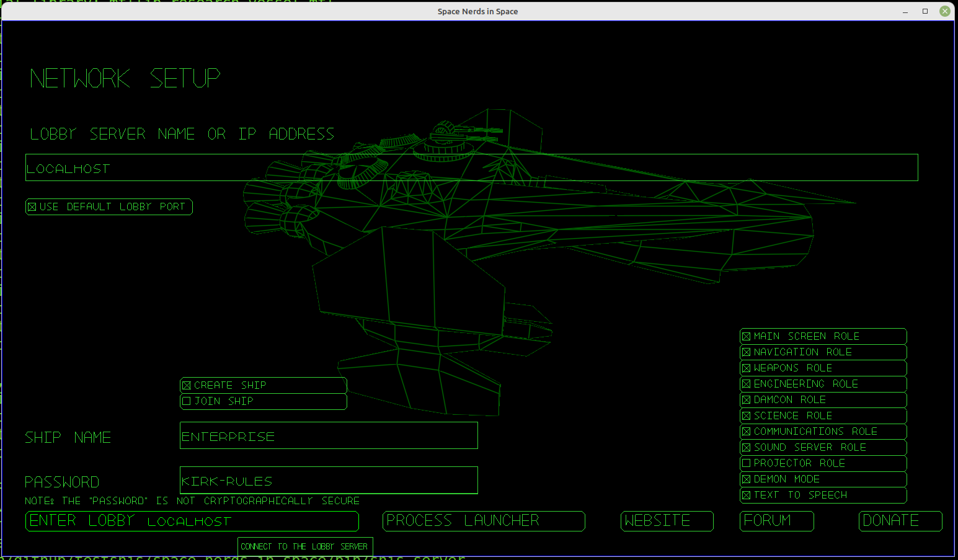Click the 'Ship Name' label
Viewport: 958px width, 560px height.
68,438
